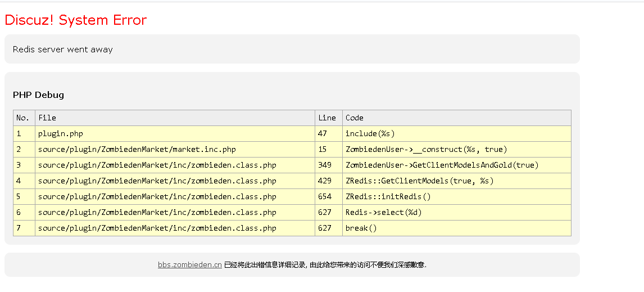Click line number 654 cell
Screen dimensions: 644x292
click(x=325, y=196)
